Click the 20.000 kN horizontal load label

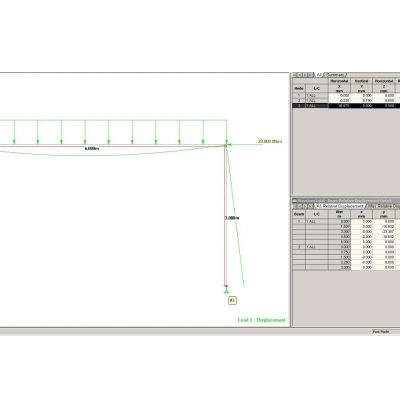point(270,141)
